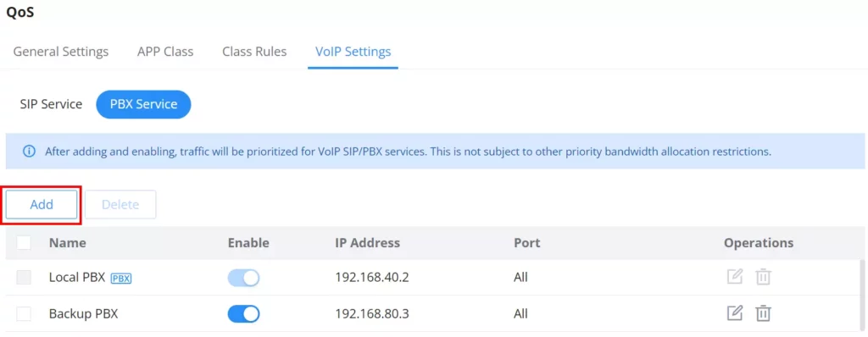Click IP address 192.168.80.3
This screenshot has width=868, height=337.
tap(372, 314)
